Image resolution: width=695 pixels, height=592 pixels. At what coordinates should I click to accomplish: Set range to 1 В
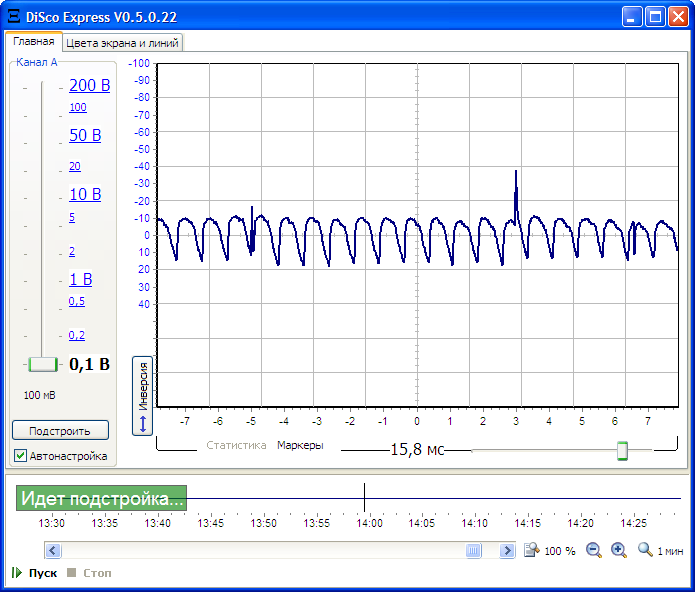coord(80,280)
